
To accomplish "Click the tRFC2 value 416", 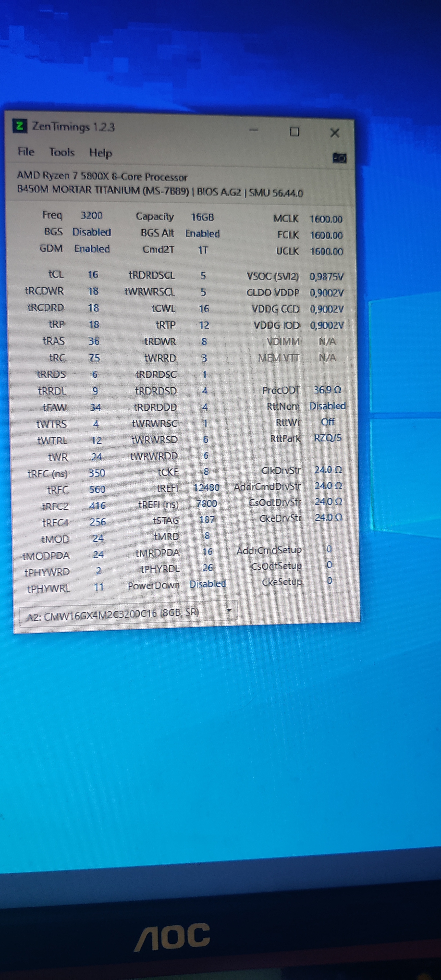I will point(98,506).
